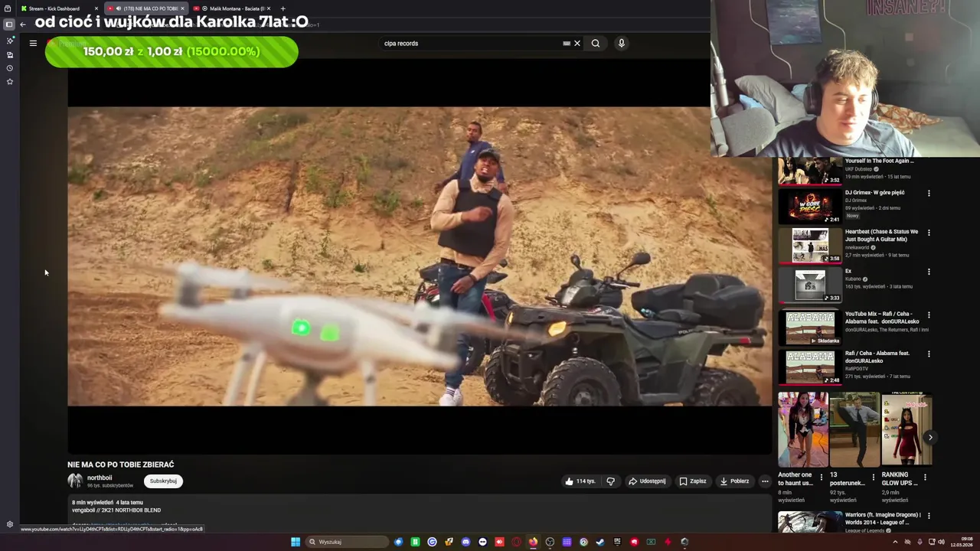This screenshot has height=551, width=980.
Task: Clear the search query with the X icon
Action: [x=577, y=44]
